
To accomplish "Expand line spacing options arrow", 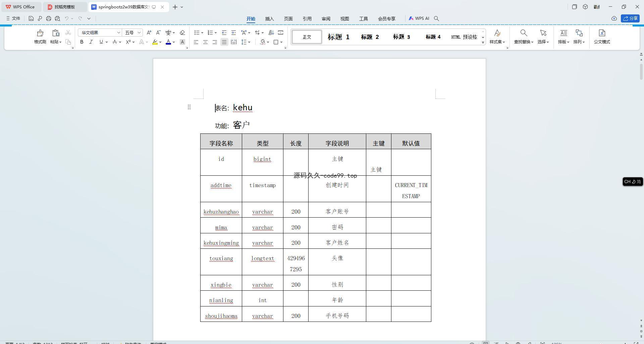I will [249, 42].
